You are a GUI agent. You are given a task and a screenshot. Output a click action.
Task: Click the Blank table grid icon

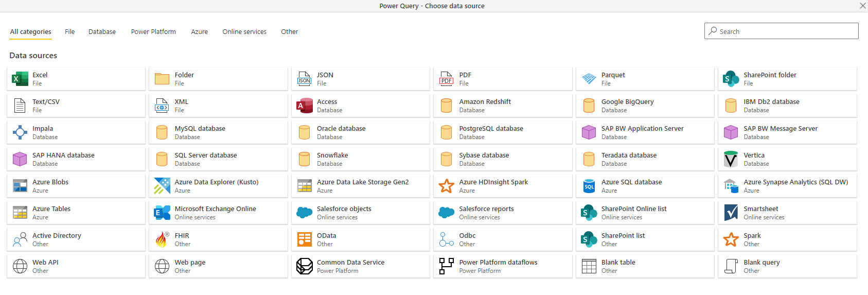(x=589, y=266)
